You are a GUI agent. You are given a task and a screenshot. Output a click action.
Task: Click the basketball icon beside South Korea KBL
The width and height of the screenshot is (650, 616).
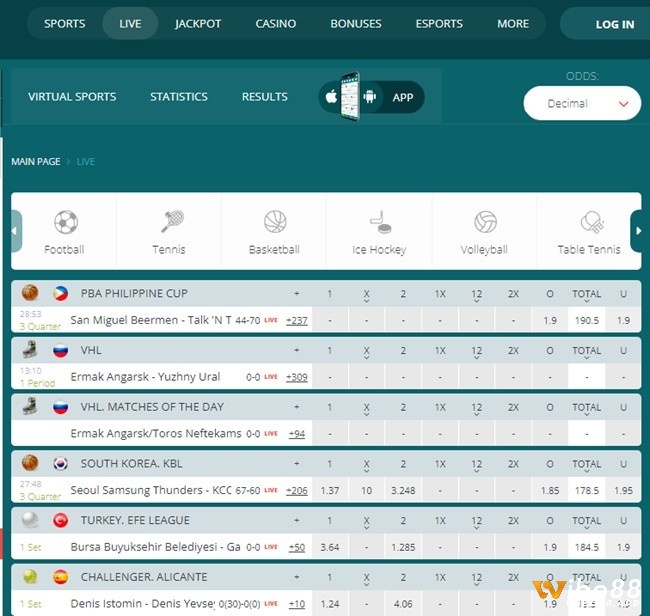tap(30, 463)
